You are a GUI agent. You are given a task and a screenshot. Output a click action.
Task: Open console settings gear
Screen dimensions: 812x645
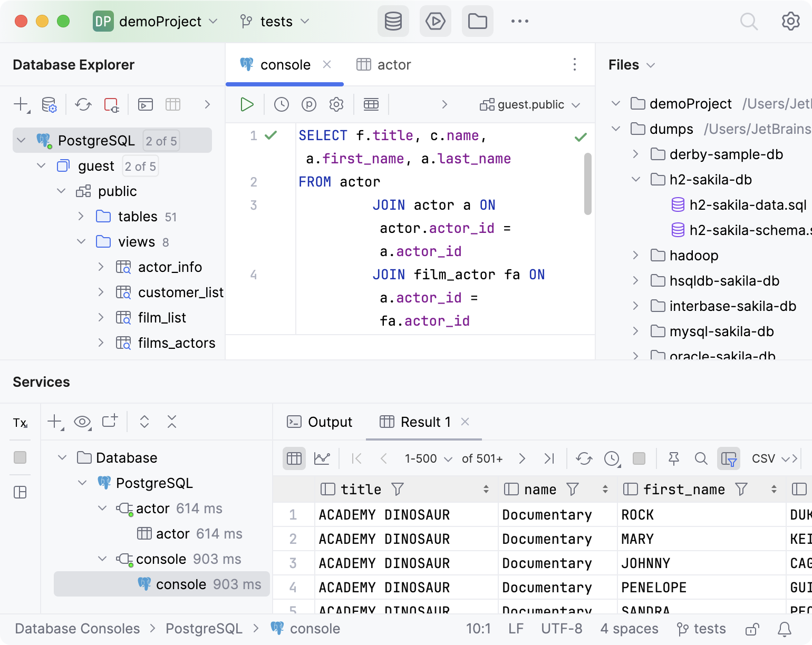pyautogui.click(x=336, y=104)
